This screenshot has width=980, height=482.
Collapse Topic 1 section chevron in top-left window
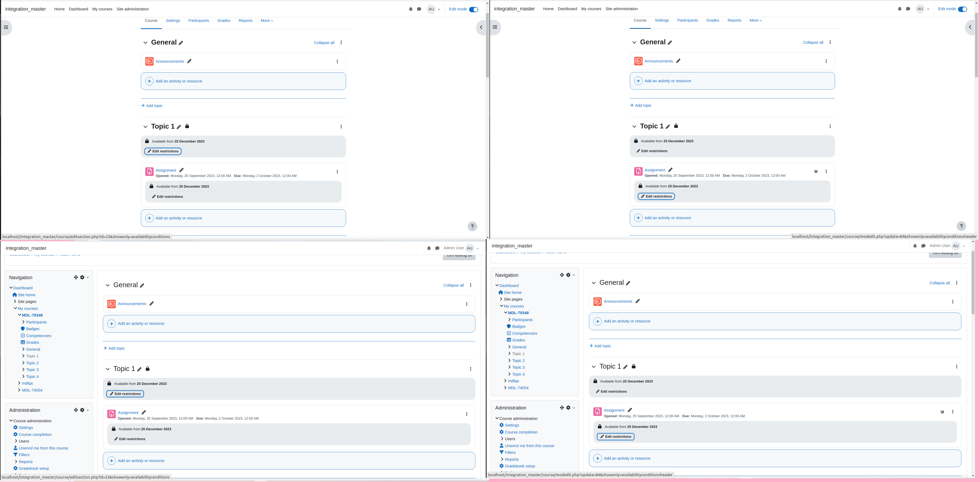click(145, 127)
